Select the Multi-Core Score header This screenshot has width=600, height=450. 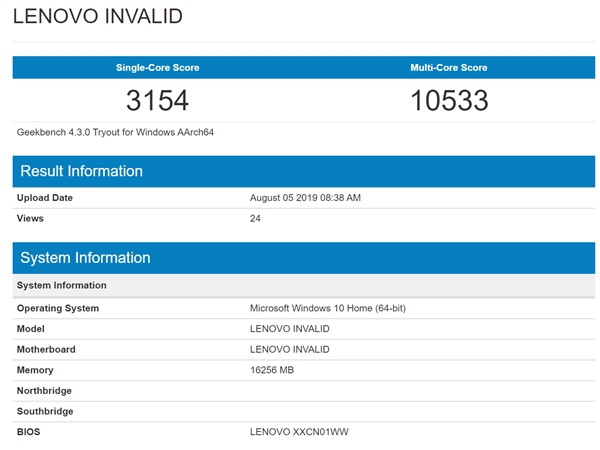[448, 68]
